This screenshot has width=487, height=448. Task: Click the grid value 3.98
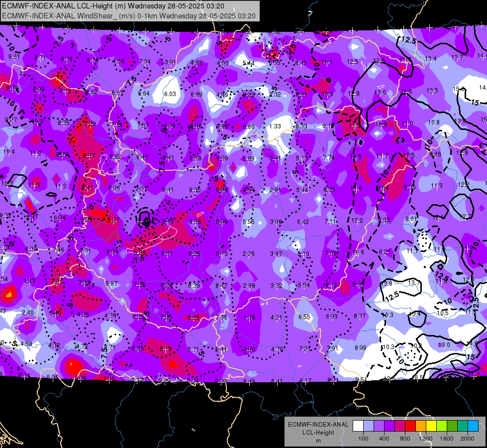click(276, 222)
